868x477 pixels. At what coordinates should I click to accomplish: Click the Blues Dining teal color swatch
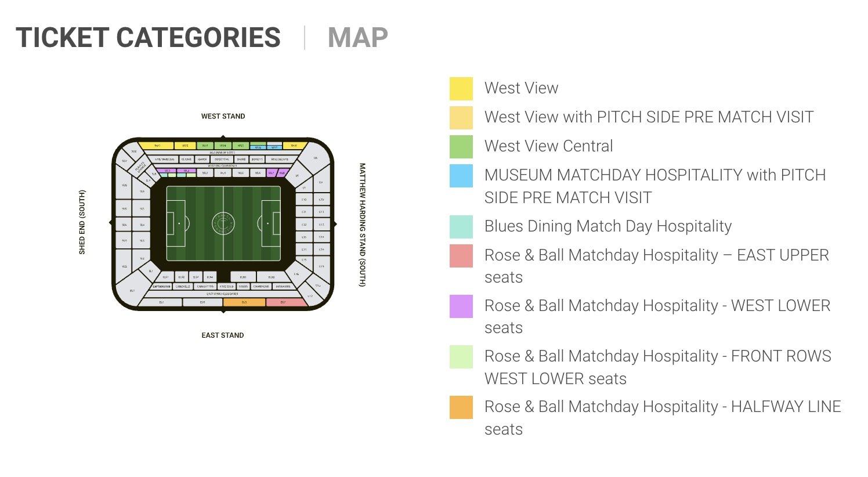(461, 226)
